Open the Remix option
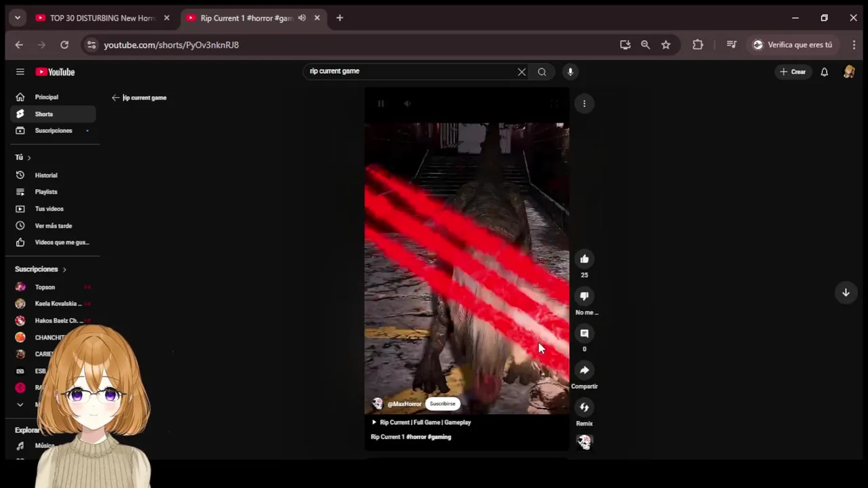 point(584,407)
